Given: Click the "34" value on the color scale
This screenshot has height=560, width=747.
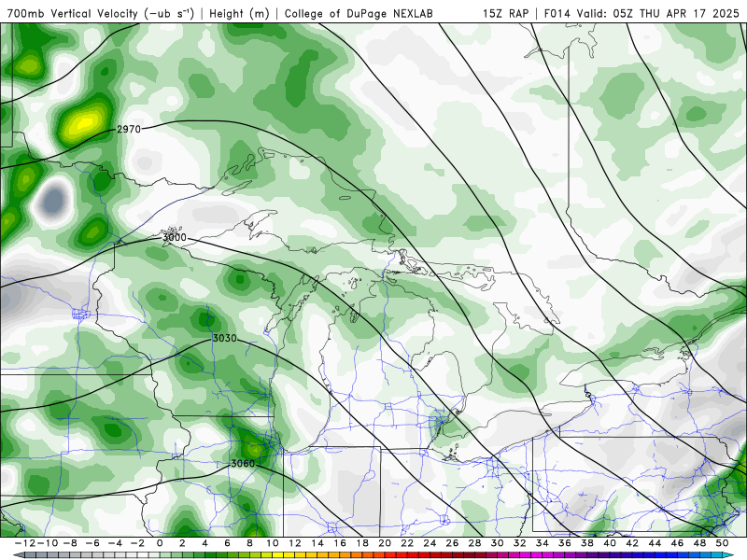Looking at the screenshot, I should click(543, 543).
